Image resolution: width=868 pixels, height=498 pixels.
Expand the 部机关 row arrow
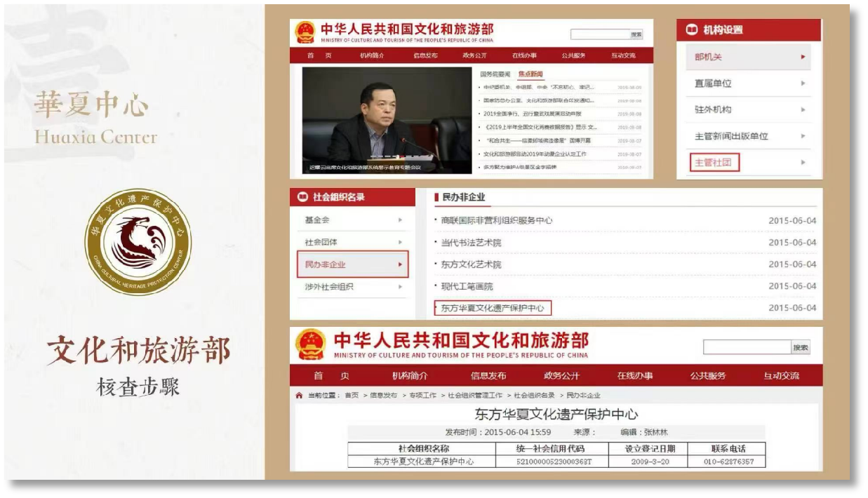[803, 57]
